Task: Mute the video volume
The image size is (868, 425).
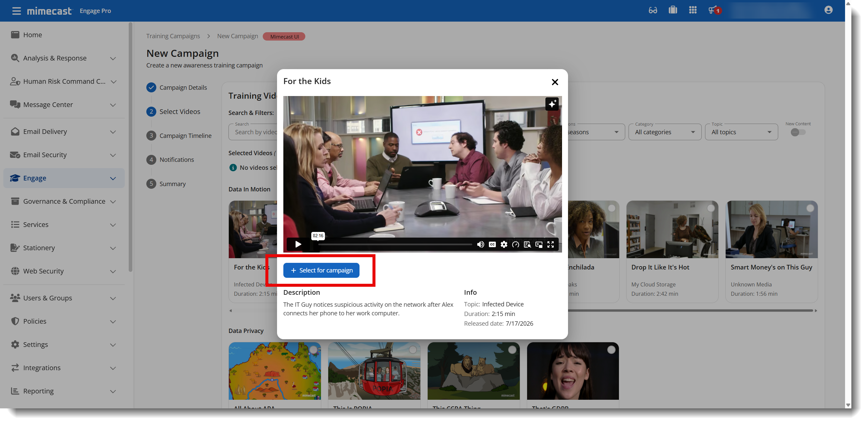Action: coord(481,244)
